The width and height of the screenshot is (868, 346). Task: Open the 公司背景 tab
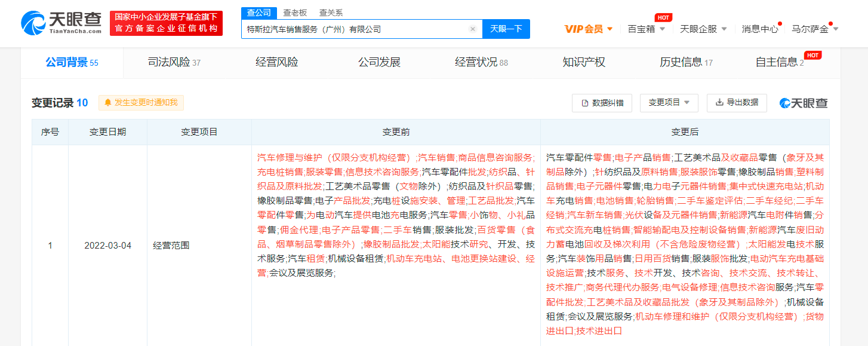pyautogui.click(x=72, y=62)
